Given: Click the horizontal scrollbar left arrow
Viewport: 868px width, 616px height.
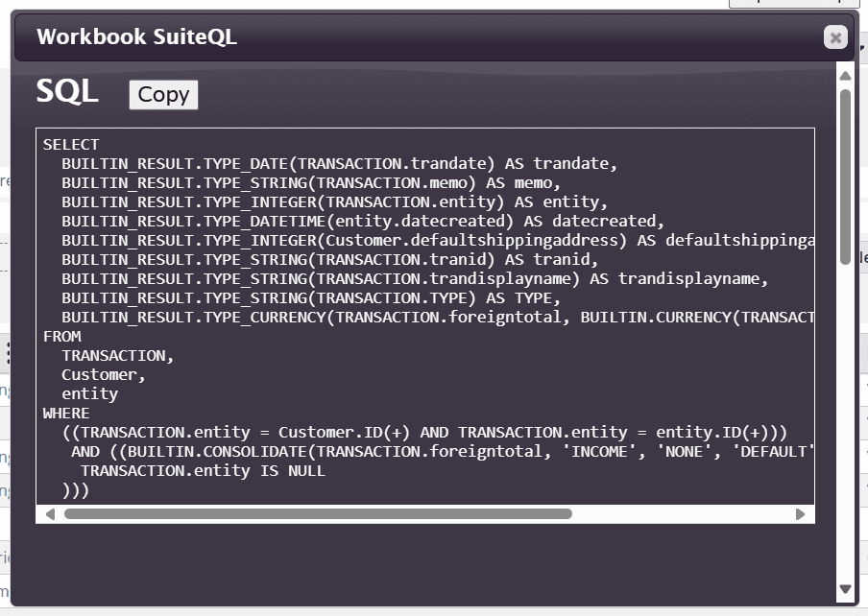Looking at the screenshot, I should click(x=50, y=514).
